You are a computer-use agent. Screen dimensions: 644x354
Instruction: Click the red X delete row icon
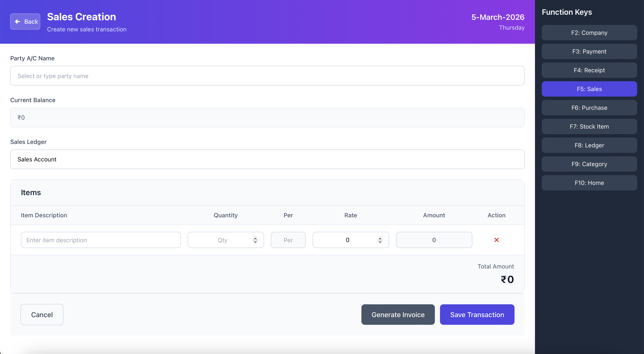tap(496, 240)
